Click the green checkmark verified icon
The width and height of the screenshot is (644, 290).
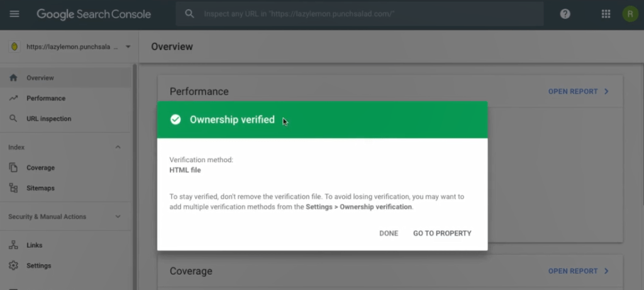(x=176, y=120)
